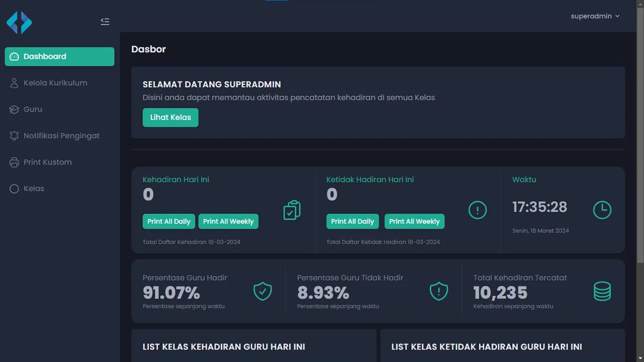644x362 pixels.
Task: Collapse the sidebar using the hamburger icon
Action: coord(105,22)
